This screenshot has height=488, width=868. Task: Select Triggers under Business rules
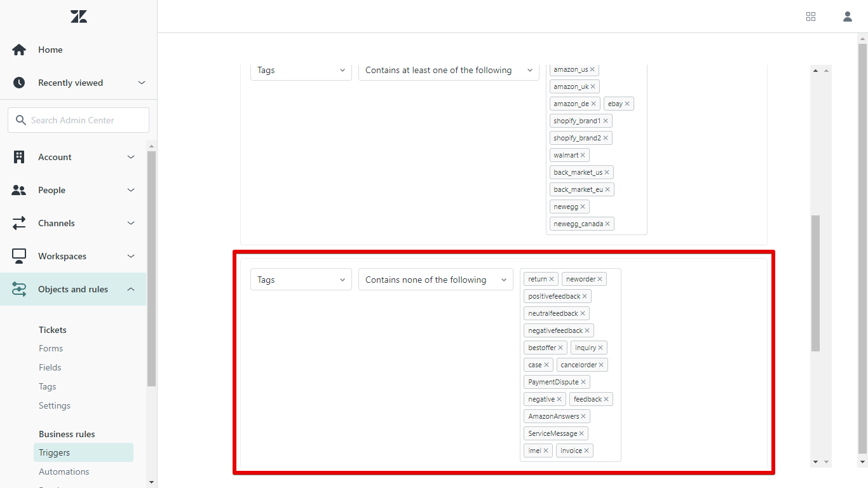point(83,452)
